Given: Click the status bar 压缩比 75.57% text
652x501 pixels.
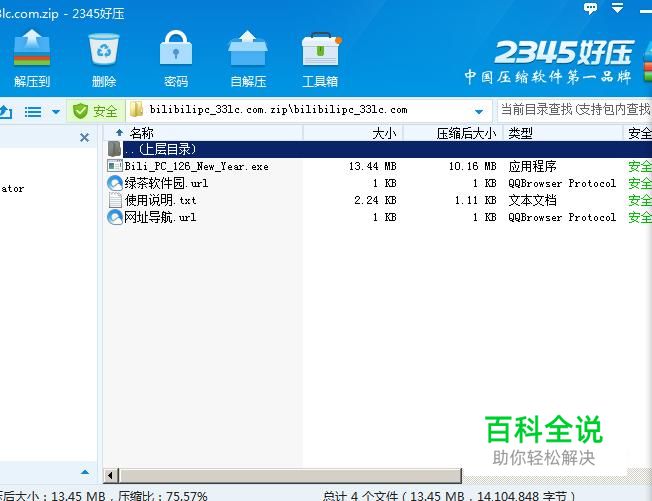Looking at the screenshot, I should click(163, 496).
